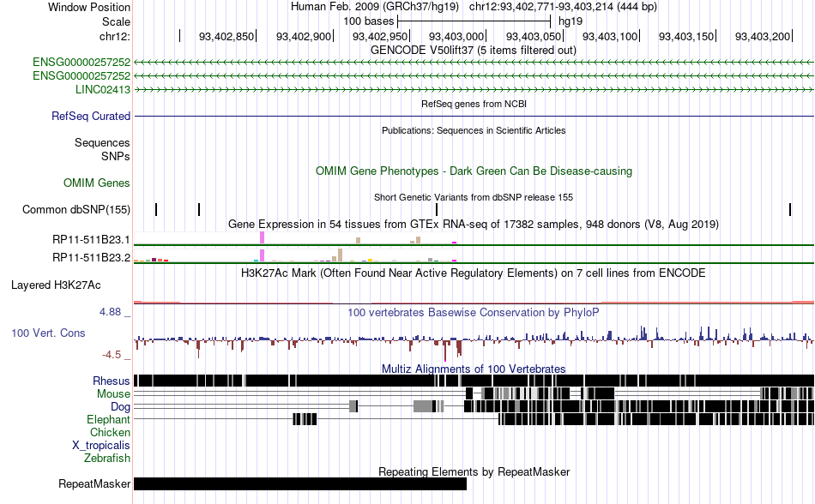Open the 100 Vert. Cons label

click(x=48, y=333)
